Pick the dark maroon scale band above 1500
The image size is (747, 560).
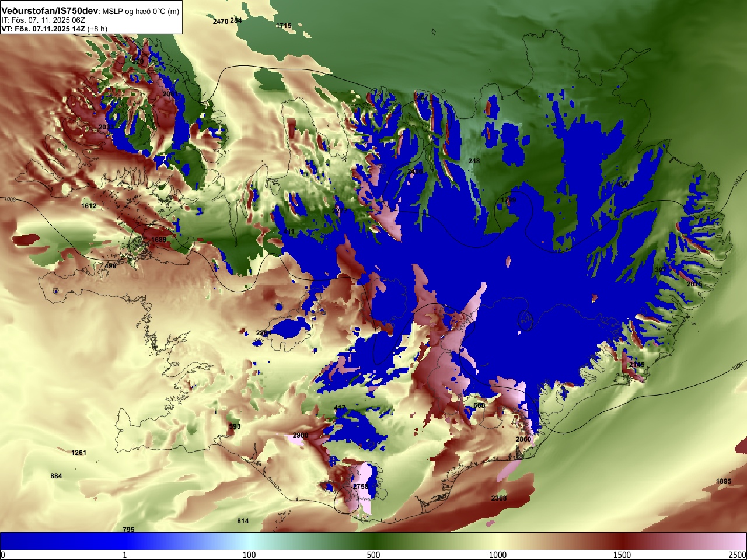click(x=622, y=541)
